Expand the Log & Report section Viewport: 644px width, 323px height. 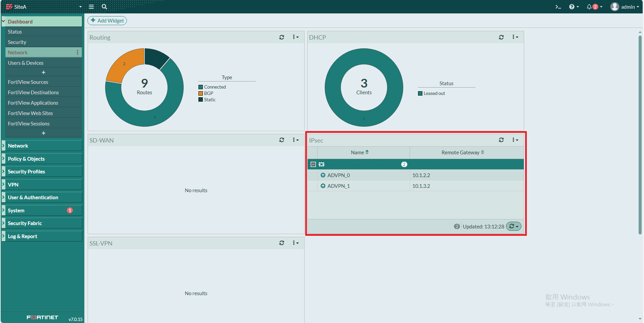click(42, 236)
